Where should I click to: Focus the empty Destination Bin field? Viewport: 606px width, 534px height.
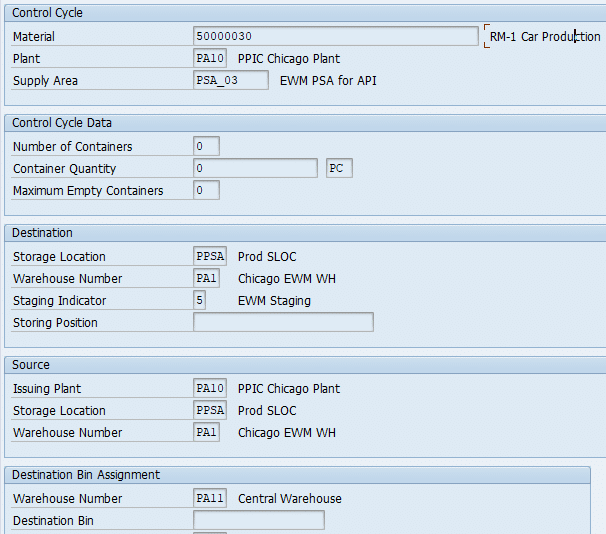pos(258,521)
